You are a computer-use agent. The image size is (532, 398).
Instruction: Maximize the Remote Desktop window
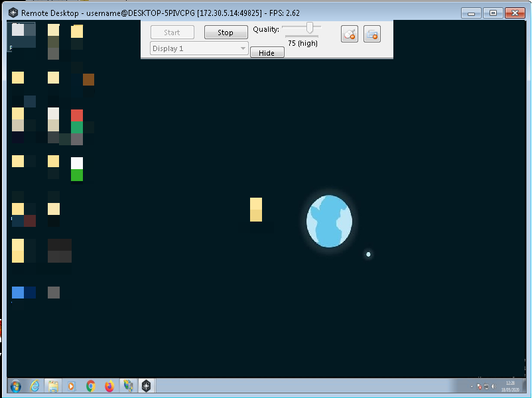(493, 13)
